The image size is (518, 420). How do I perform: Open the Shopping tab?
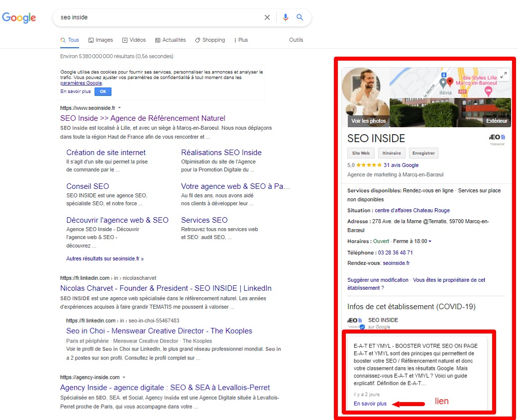click(x=210, y=40)
